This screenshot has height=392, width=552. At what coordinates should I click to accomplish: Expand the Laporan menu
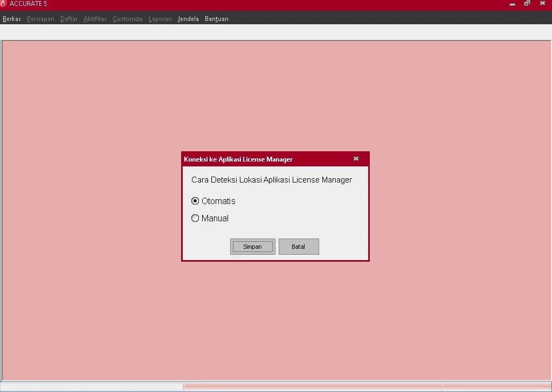pos(160,19)
